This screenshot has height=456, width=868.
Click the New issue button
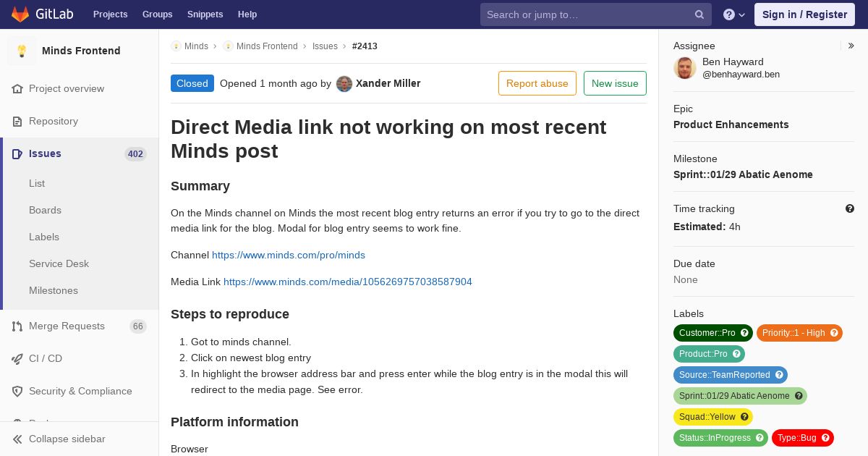615,83
